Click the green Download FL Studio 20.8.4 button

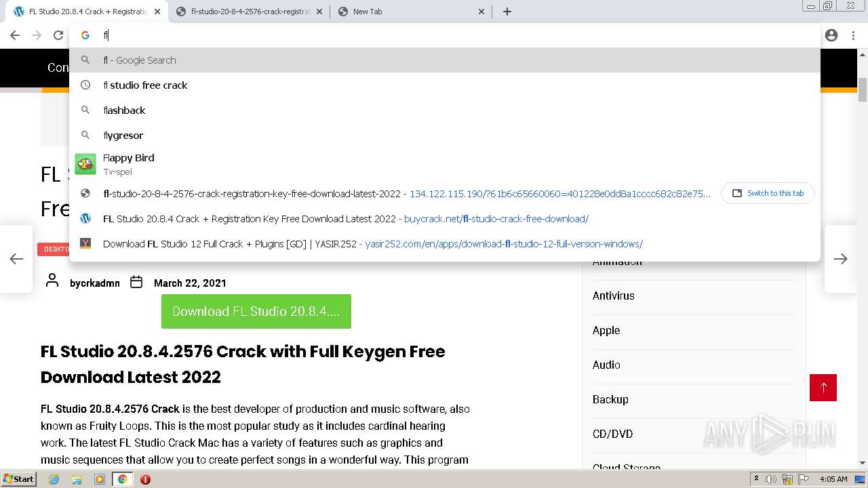tap(256, 311)
